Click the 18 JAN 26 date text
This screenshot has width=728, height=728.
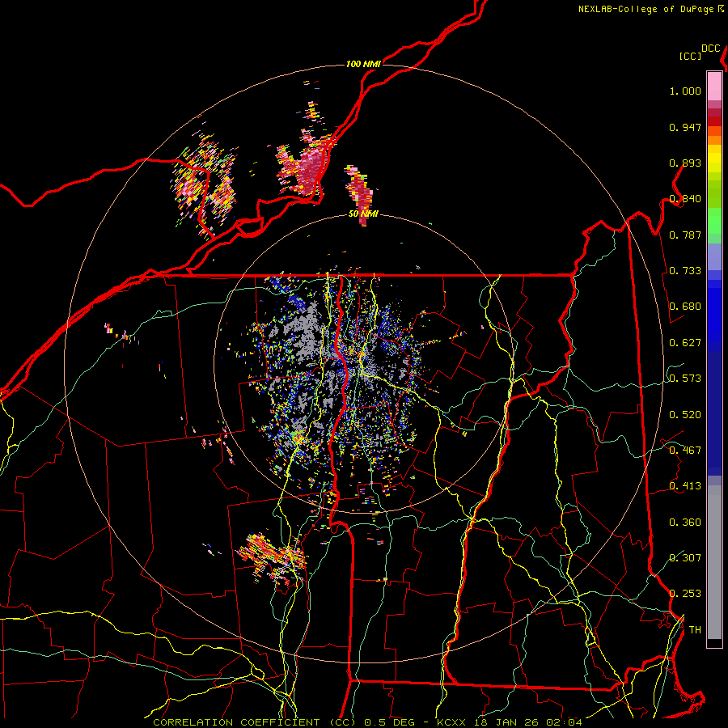506,722
